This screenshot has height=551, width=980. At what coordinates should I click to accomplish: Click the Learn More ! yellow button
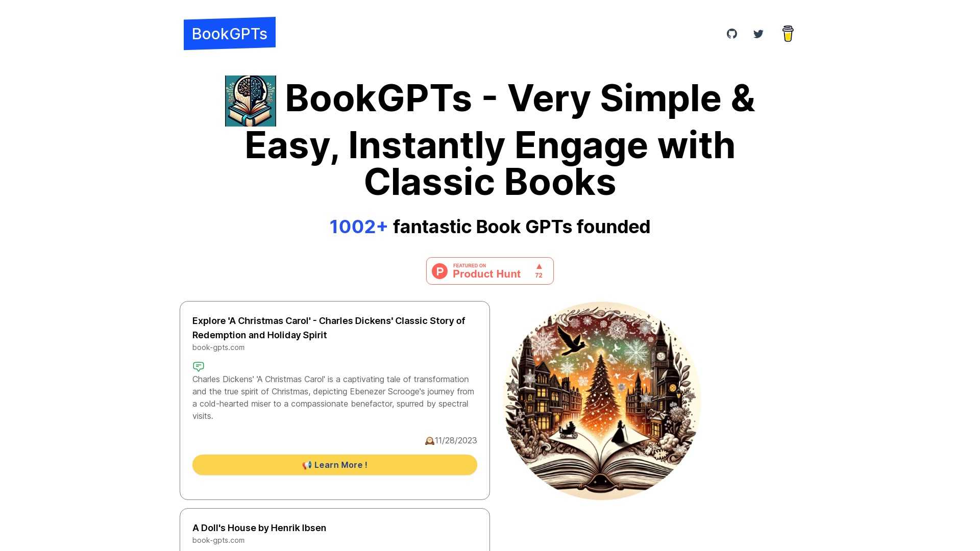click(x=335, y=465)
